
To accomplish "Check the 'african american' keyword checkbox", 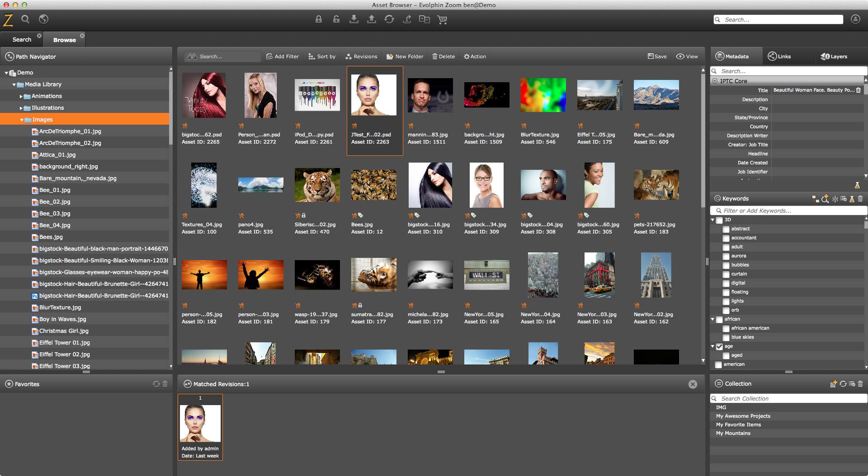I will click(726, 328).
